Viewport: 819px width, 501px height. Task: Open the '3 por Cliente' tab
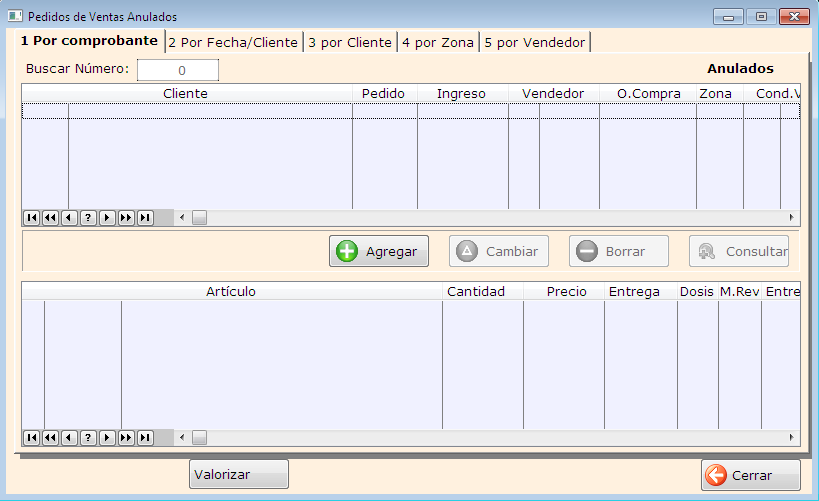(350, 42)
